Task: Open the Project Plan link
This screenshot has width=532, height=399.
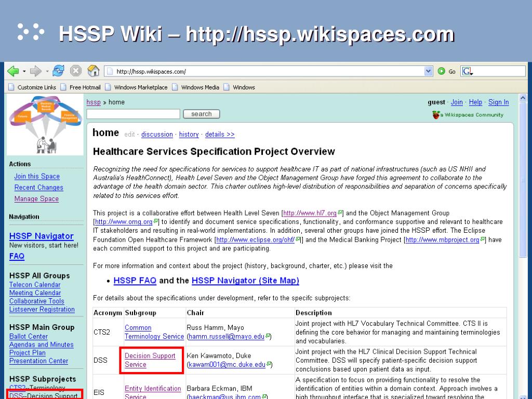Action: point(28,353)
